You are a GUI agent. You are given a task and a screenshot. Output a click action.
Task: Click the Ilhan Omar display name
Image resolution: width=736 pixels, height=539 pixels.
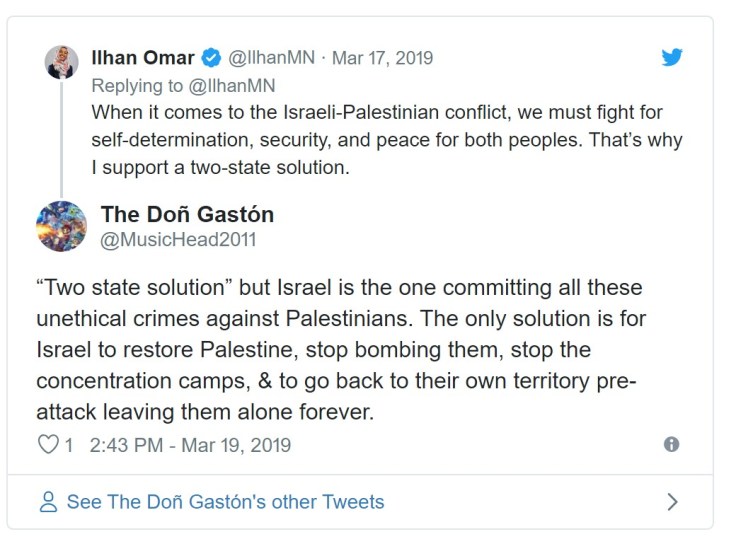[x=143, y=58]
